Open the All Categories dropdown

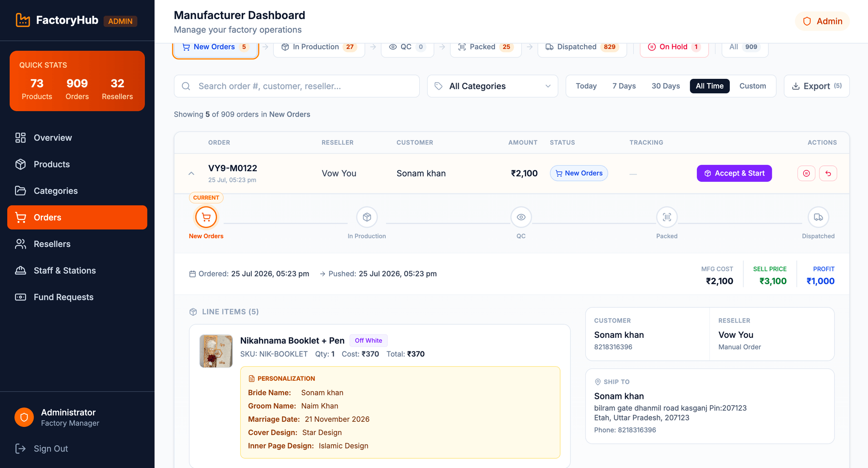pos(492,86)
